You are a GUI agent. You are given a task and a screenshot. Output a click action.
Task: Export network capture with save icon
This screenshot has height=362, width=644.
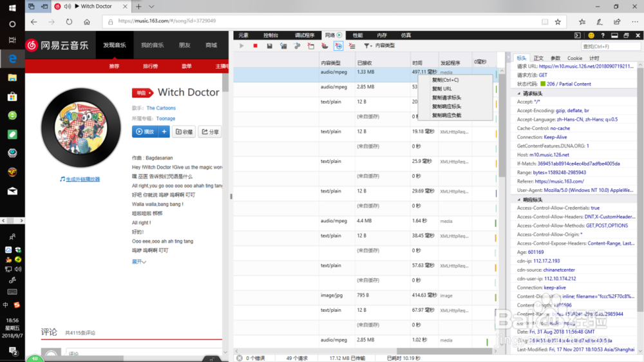point(269,46)
